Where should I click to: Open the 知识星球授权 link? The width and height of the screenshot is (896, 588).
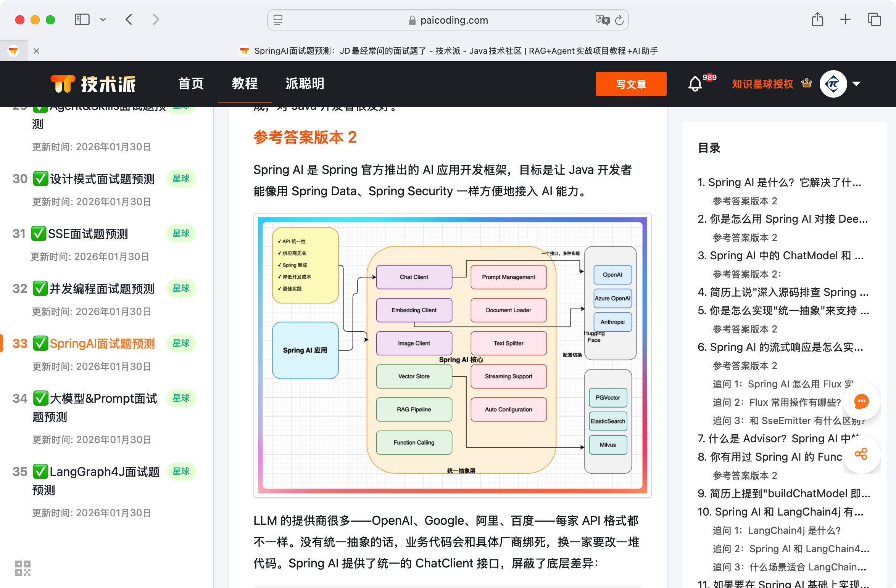[x=762, y=84]
